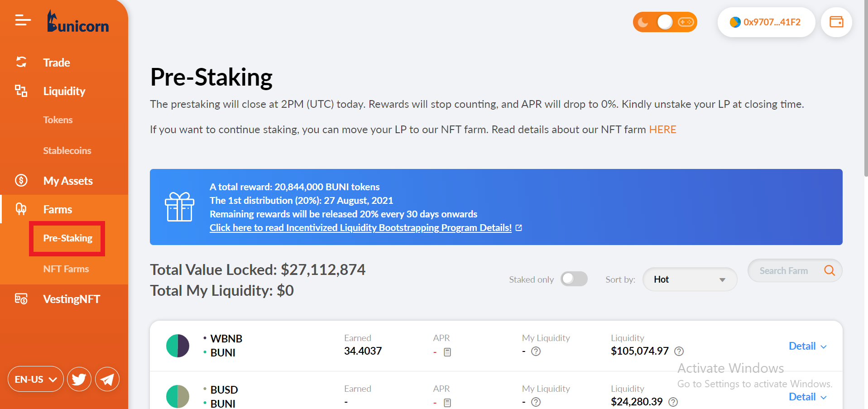Click the $24,280.39 liquidity value
This screenshot has width=868, height=409.
637,402
